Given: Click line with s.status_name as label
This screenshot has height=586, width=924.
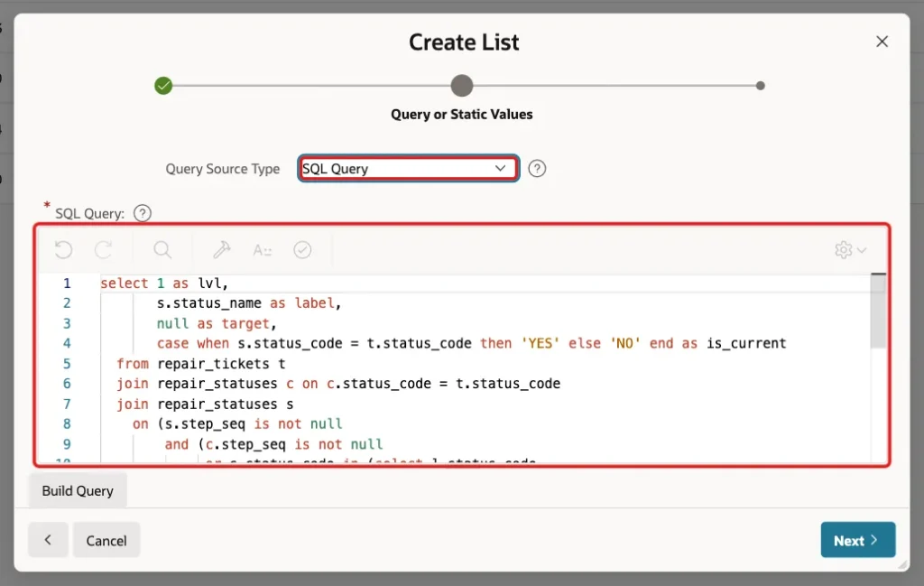Looking at the screenshot, I should [x=249, y=303].
